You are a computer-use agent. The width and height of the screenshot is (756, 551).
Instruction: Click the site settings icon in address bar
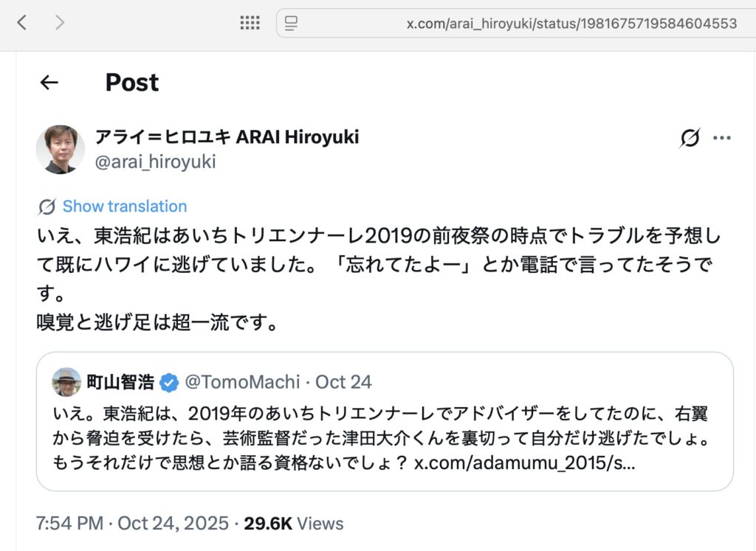tap(292, 24)
